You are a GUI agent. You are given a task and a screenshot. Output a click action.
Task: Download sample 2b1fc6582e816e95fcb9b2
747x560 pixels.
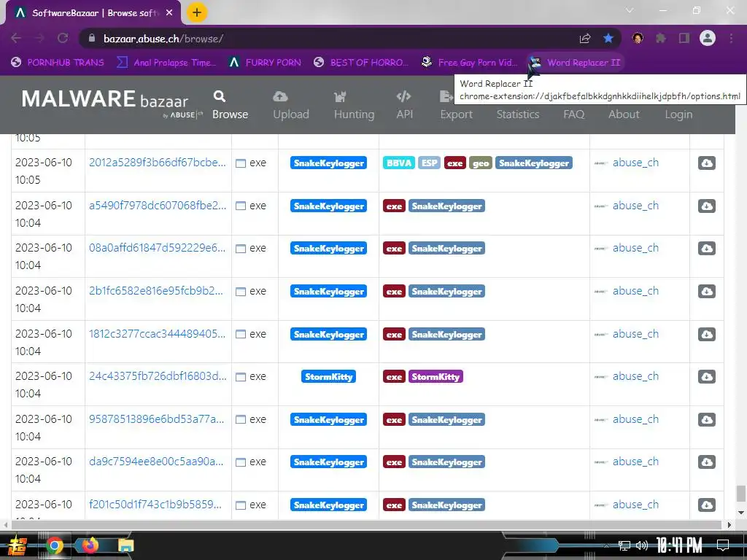click(x=706, y=291)
